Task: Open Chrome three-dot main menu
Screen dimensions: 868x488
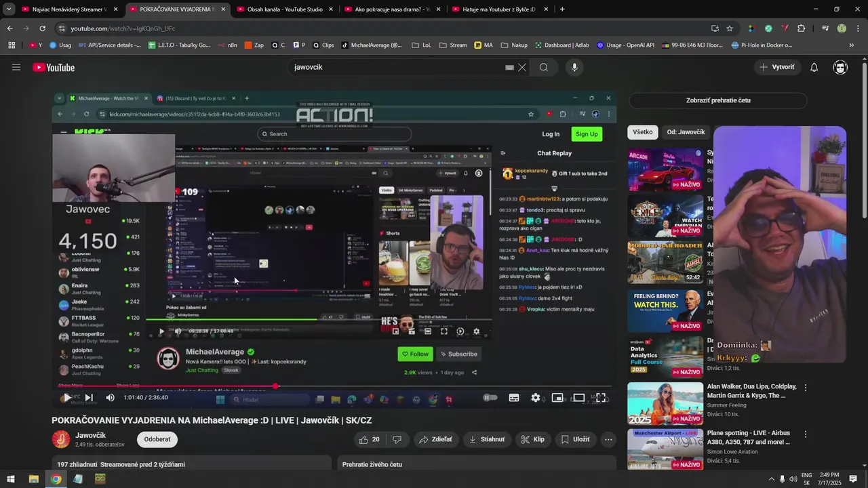Action: pos(858,28)
